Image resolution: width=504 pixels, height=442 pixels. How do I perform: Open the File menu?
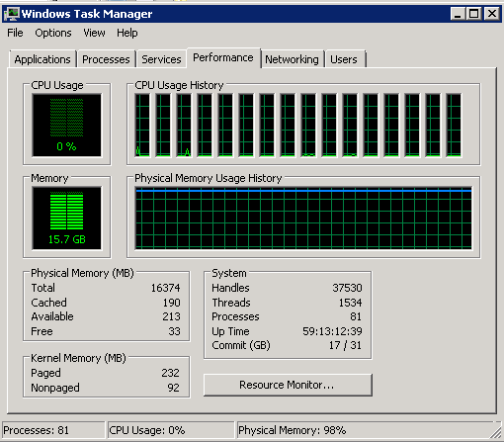pos(15,33)
